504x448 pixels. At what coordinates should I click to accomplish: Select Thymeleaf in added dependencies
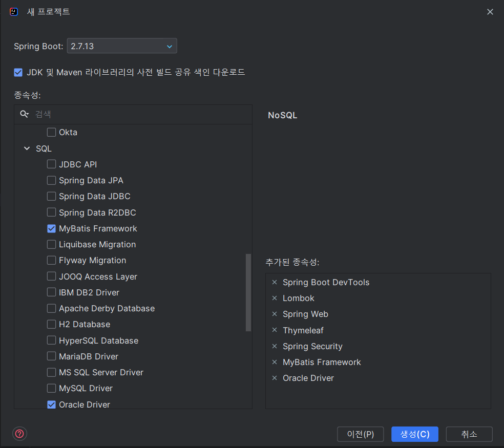303,330
